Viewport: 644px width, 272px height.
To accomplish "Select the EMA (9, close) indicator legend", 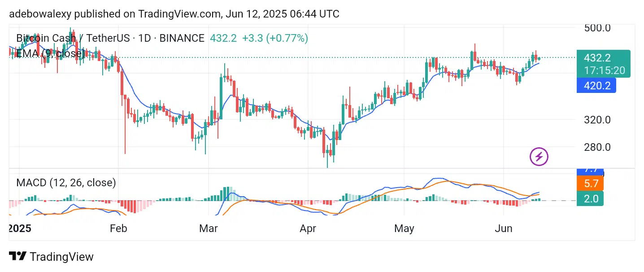I will pos(50,54).
